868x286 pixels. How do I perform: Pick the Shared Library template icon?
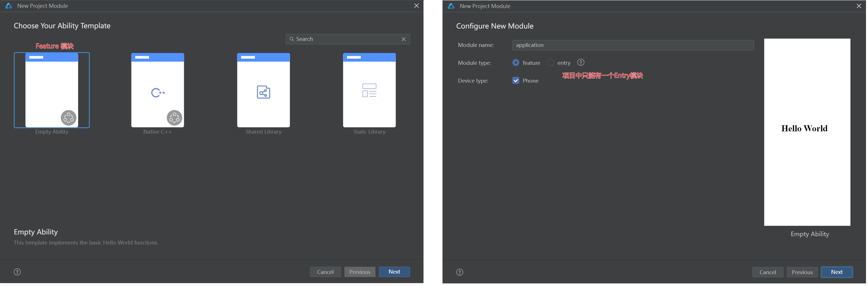click(263, 90)
